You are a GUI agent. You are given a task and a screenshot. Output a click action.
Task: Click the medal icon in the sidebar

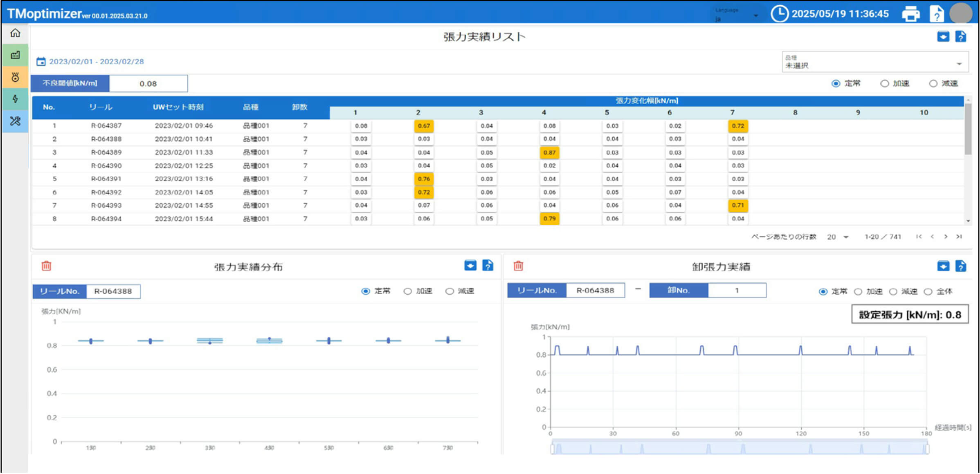[x=15, y=77]
